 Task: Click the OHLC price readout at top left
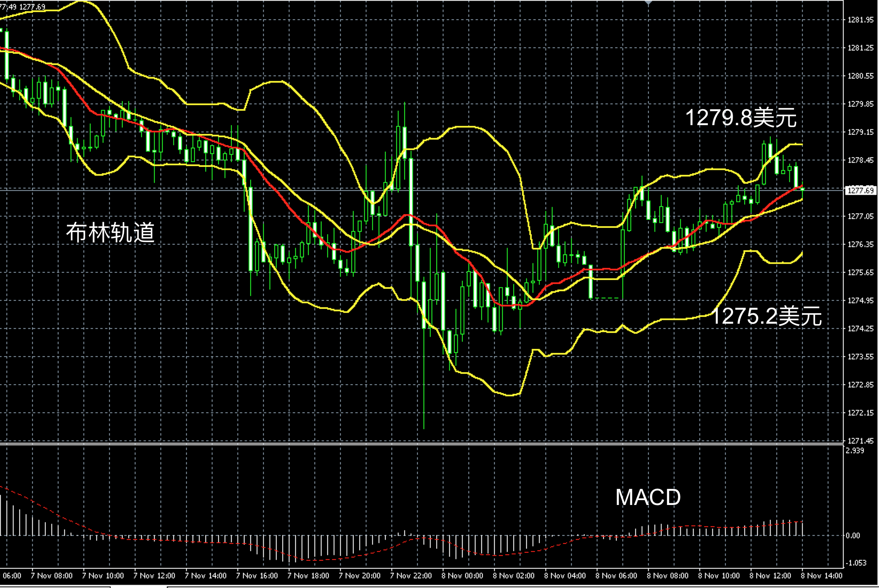click(x=23, y=7)
